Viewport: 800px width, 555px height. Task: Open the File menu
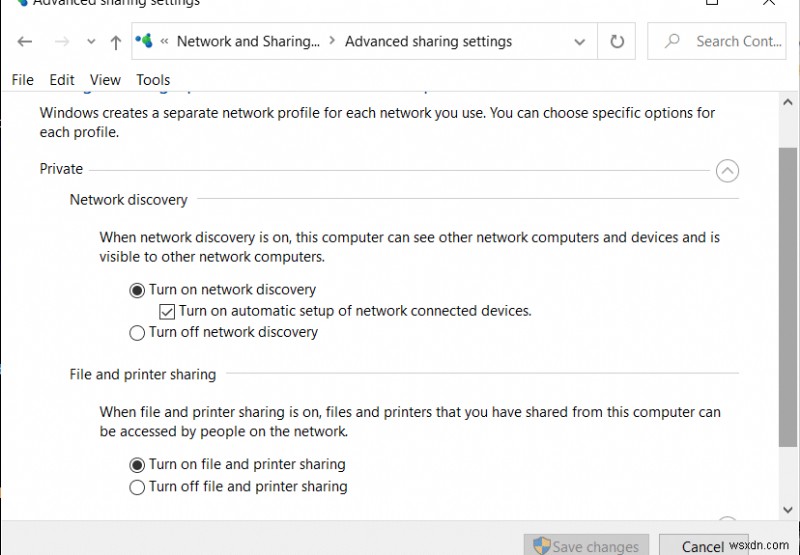pos(22,80)
